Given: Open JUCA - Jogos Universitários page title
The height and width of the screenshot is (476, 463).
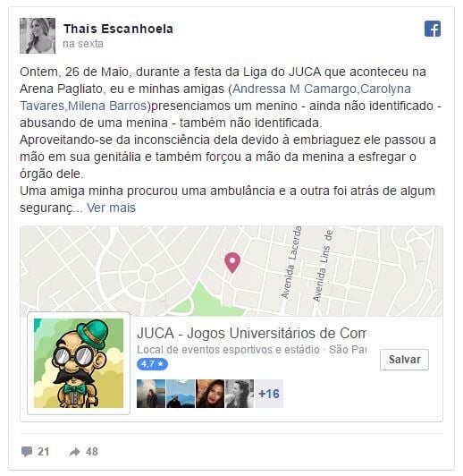Looking at the screenshot, I should (x=251, y=333).
